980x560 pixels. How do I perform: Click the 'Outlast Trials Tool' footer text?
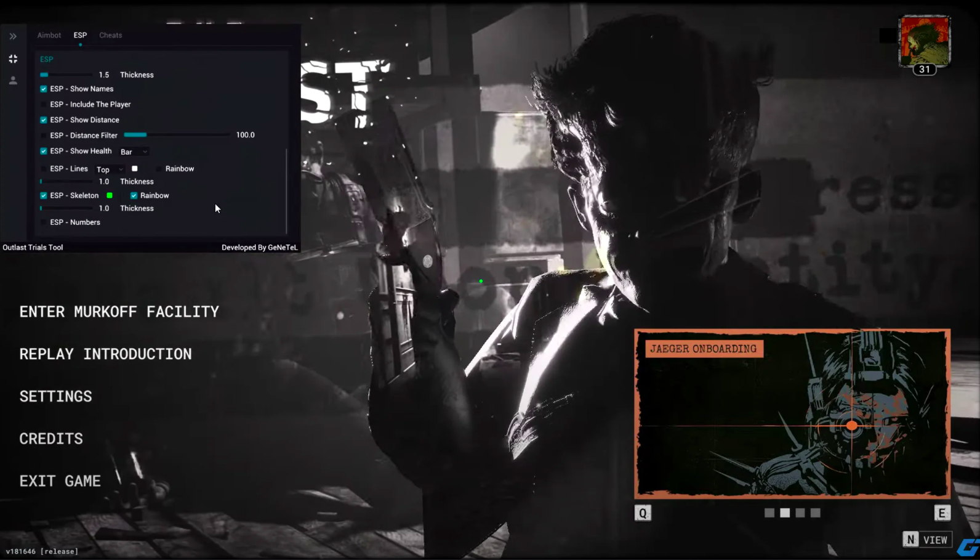point(33,248)
